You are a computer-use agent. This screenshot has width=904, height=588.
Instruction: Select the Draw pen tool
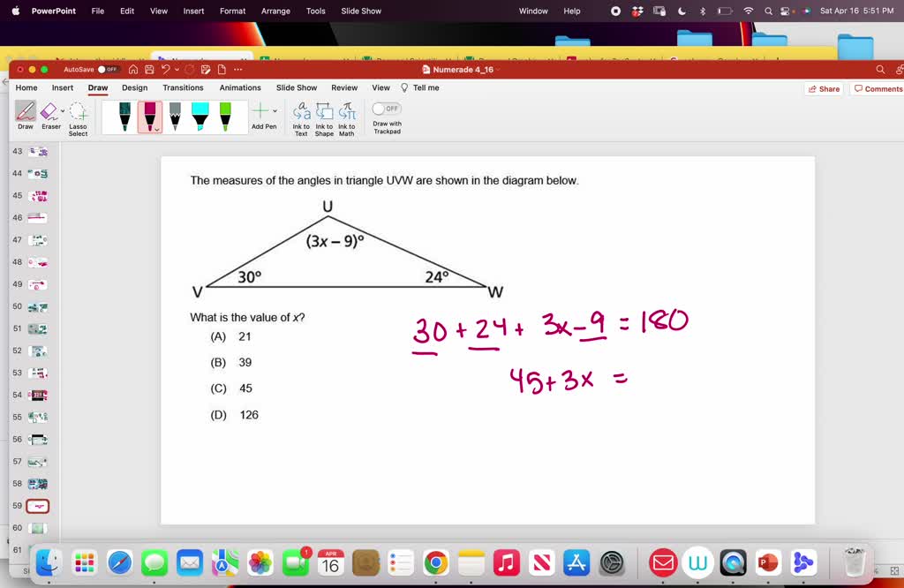tap(24, 115)
